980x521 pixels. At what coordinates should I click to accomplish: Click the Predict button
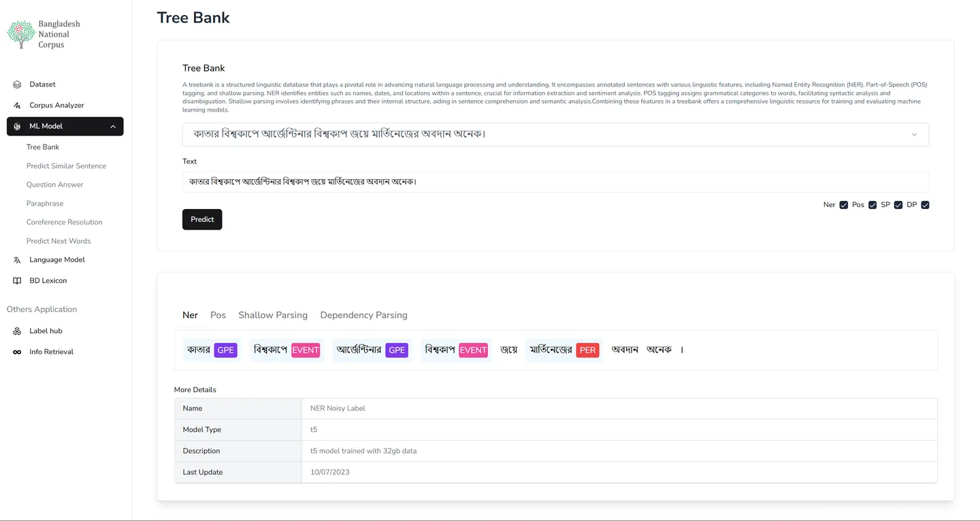[x=202, y=219]
